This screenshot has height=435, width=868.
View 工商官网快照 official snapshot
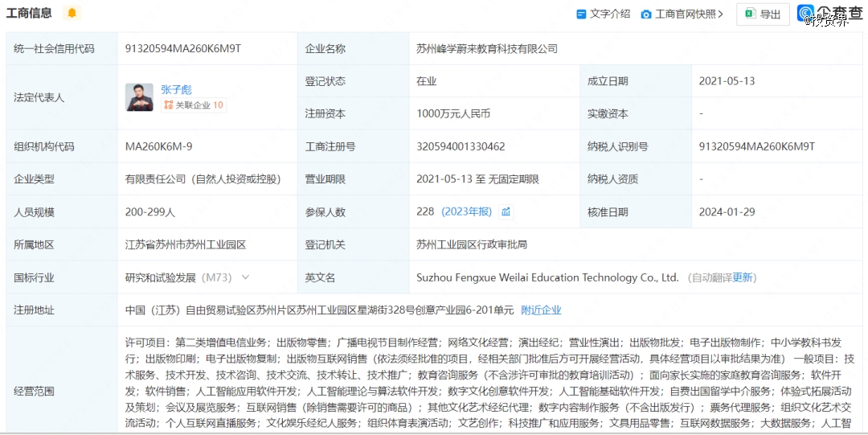point(685,14)
